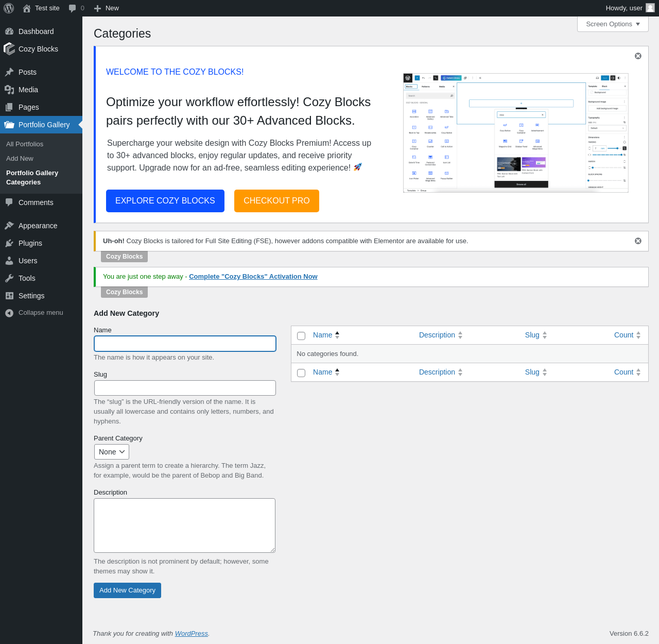
Task: Click the Cozy Blocks tag under Uh-oh notice
Action: tap(125, 257)
